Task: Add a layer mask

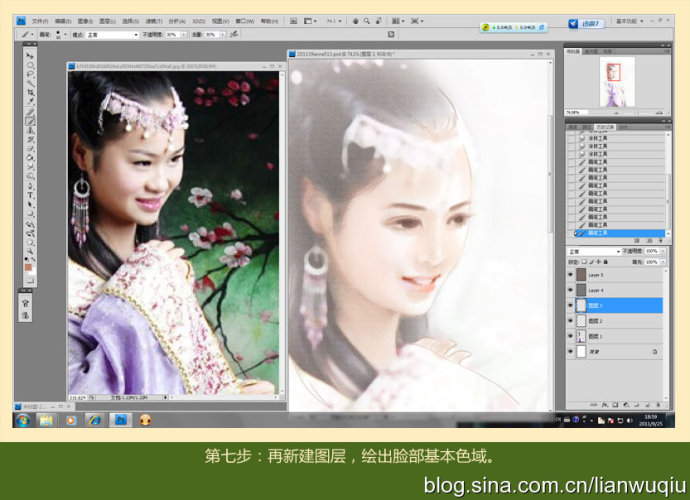Action: [x=616, y=404]
